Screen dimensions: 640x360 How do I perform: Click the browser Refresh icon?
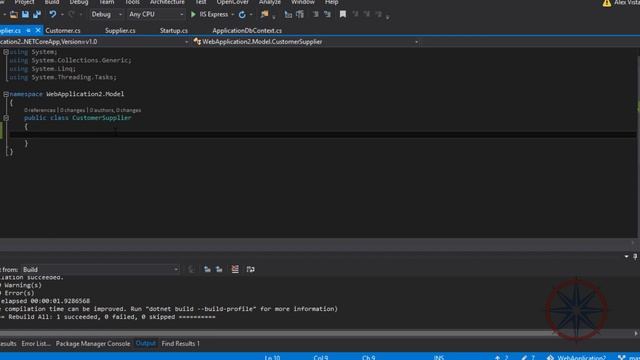(242, 15)
